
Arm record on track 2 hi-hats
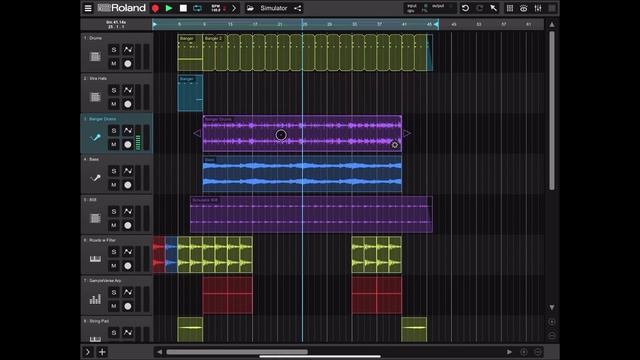click(x=128, y=104)
